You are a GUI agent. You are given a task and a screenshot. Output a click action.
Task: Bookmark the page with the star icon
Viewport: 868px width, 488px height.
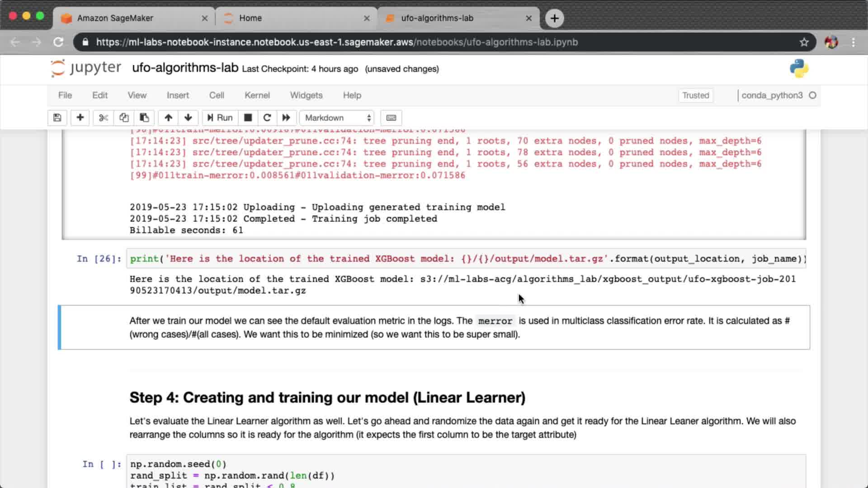(804, 42)
